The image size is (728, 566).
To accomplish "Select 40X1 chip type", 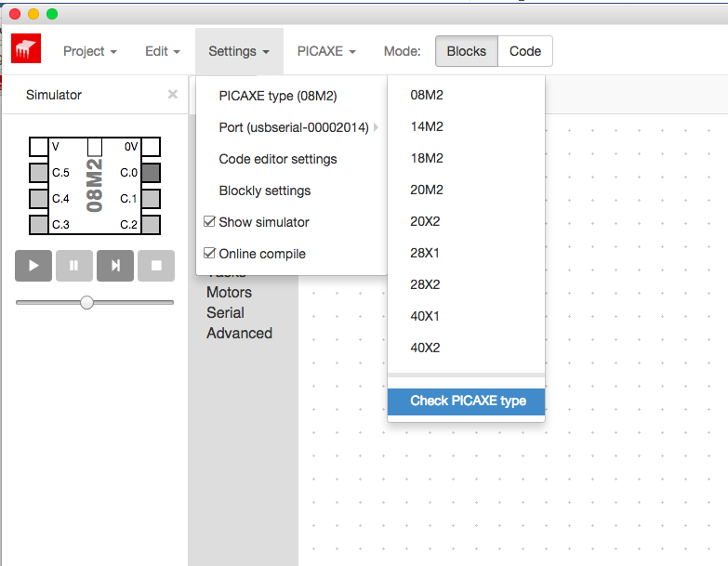I will [x=466, y=315].
